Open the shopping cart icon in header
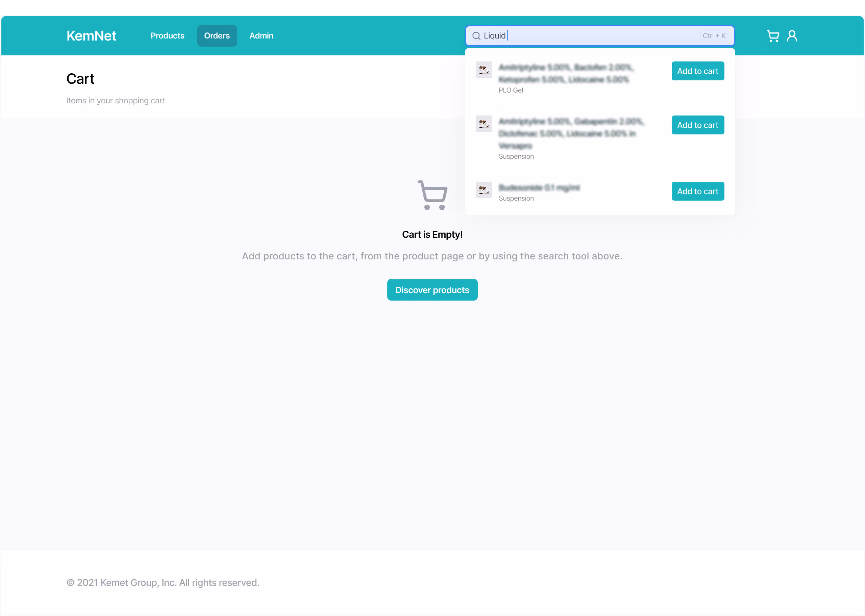This screenshot has height=616, width=865. pos(772,36)
